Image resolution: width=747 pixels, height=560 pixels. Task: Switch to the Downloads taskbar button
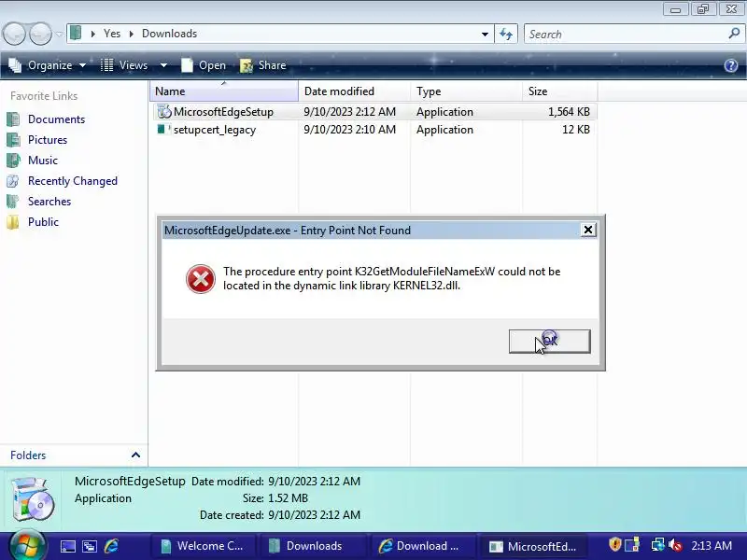(x=312, y=546)
